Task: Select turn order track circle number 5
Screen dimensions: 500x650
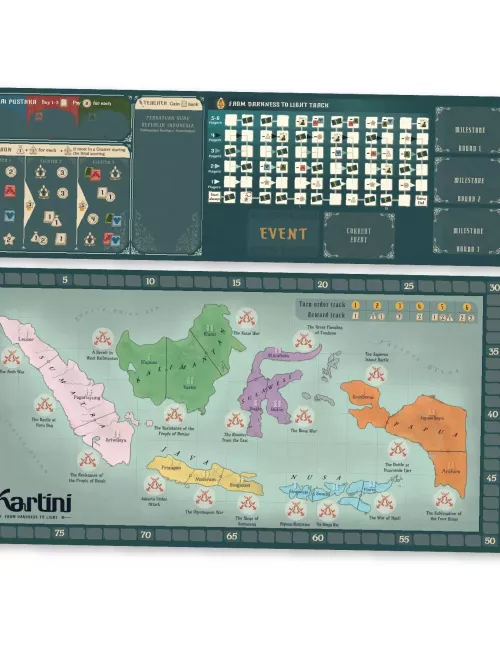Action: 442,307
